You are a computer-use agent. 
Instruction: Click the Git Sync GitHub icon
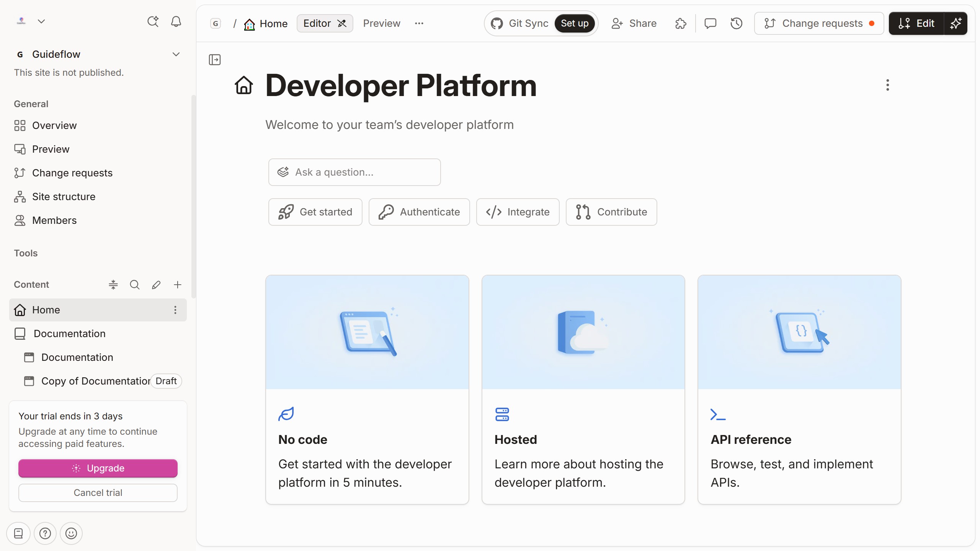tap(497, 24)
